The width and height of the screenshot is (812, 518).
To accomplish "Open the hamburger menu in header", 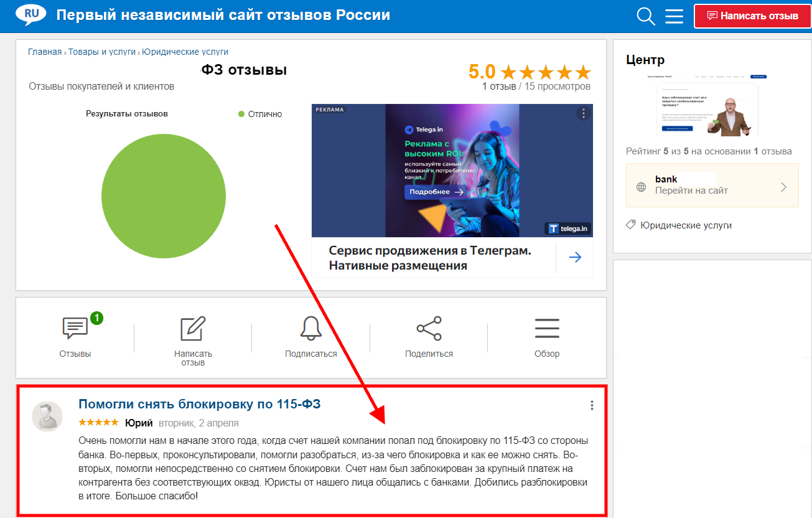I will (x=674, y=16).
